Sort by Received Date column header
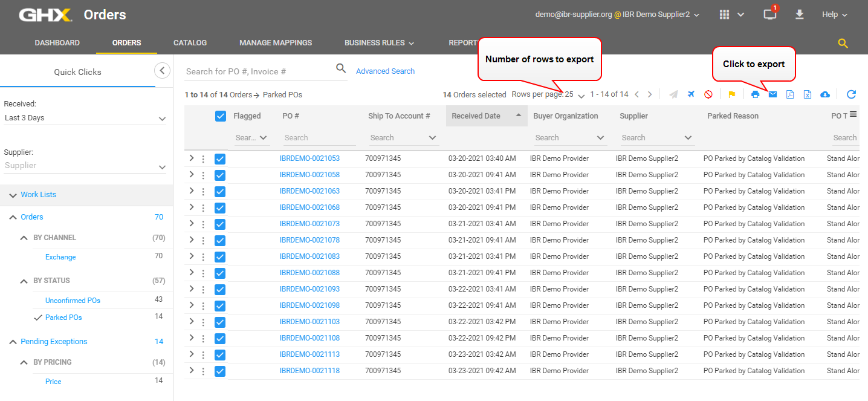 point(487,116)
